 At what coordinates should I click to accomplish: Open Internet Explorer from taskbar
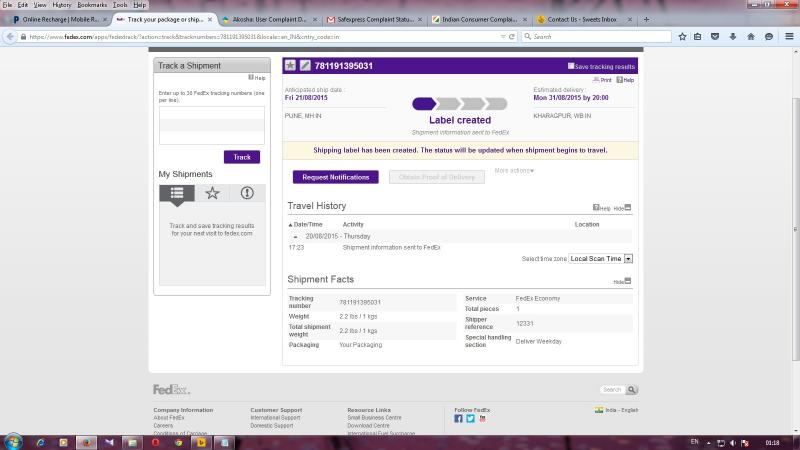coord(40,442)
